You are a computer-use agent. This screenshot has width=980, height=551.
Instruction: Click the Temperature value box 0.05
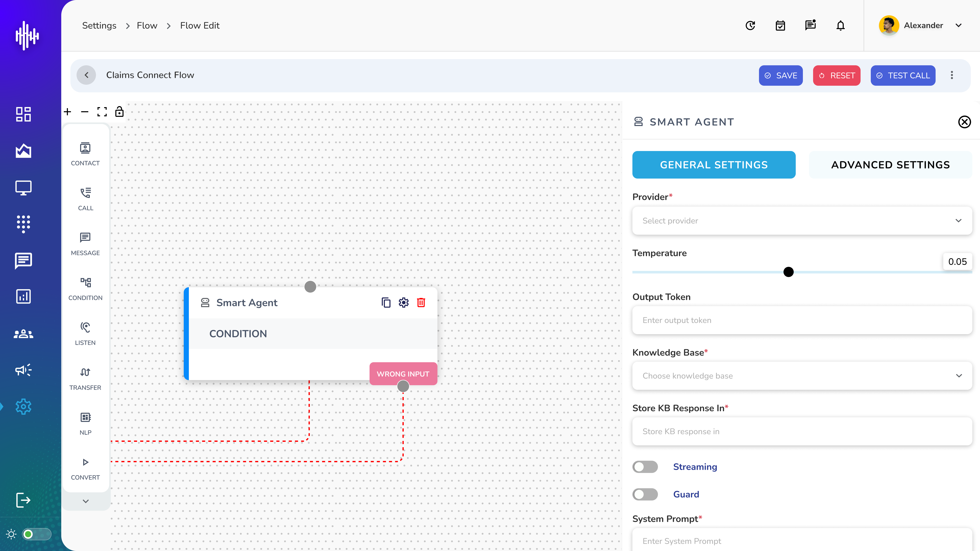tap(957, 262)
